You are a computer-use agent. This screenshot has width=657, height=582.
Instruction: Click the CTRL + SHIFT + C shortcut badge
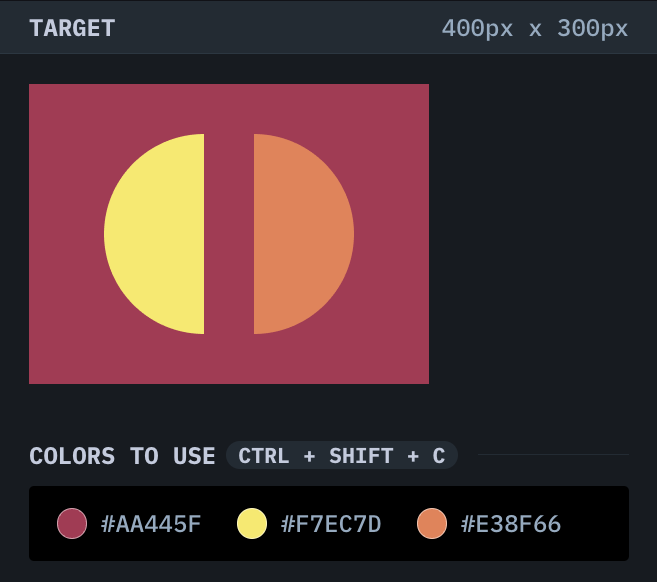tap(341, 456)
